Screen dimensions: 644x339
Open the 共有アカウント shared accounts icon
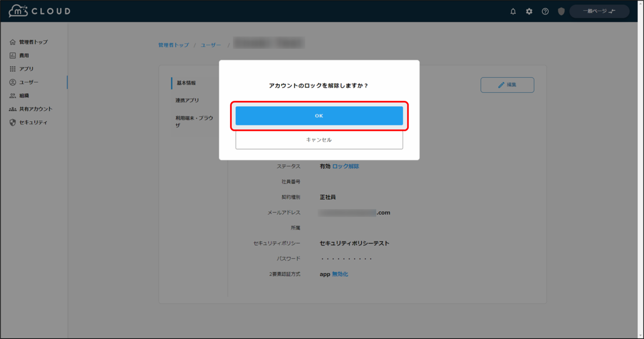[12, 108]
